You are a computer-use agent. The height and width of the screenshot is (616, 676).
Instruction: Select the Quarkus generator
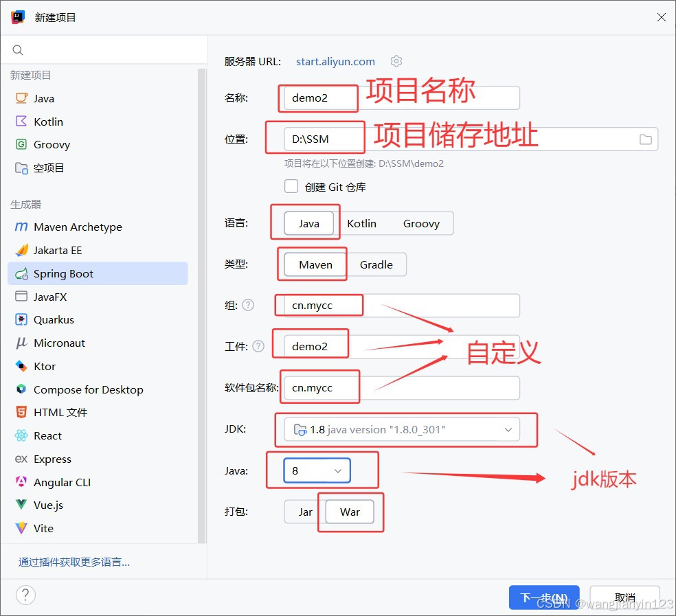pos(98,319)
